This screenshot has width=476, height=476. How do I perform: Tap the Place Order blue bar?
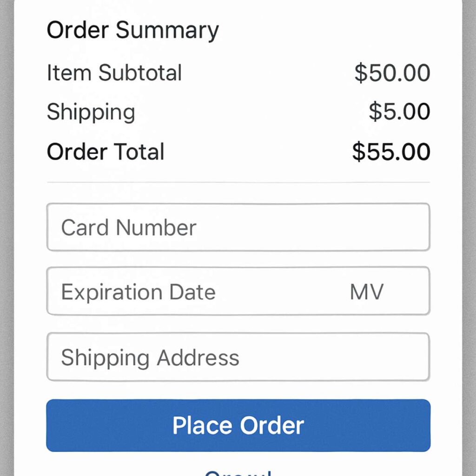[x=238, y=424]
